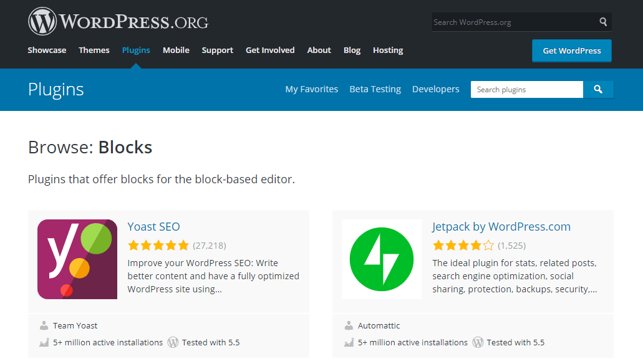Viewport: 643px width, 364px height.
Task: Click the Plugins heading in blue banner
Action: 56,90
